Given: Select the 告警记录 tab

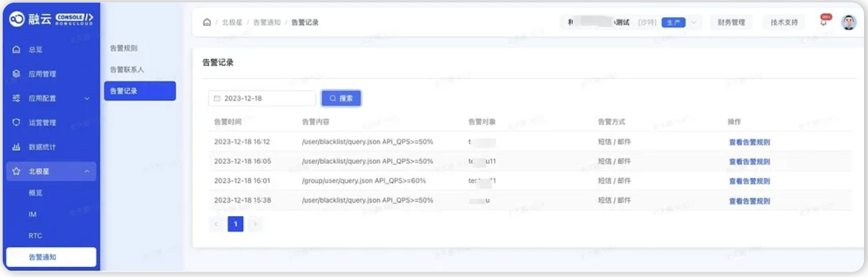Looking at the screenshot, I should 139,91.
